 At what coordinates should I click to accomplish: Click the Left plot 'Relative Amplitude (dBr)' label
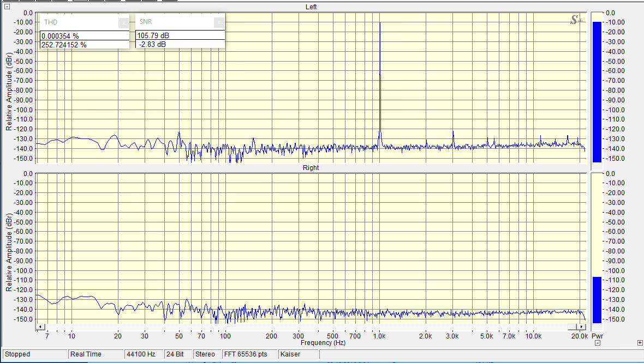tap(9, 91)
